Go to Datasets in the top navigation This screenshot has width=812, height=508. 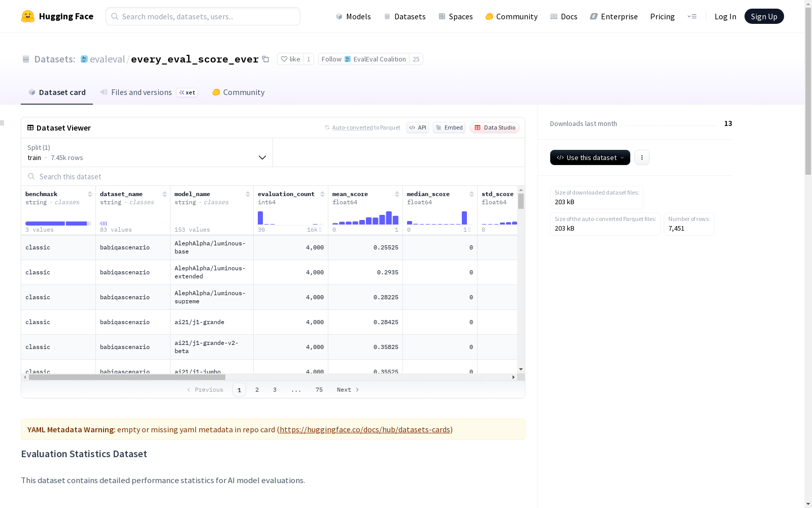point(404,16)
